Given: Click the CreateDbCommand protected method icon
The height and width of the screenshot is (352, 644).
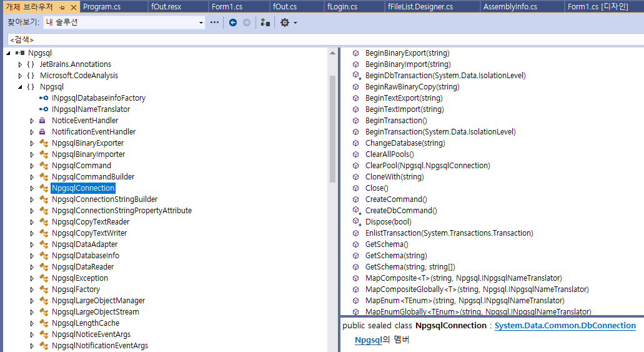Looking at the screenshot, I should point(357,210).
